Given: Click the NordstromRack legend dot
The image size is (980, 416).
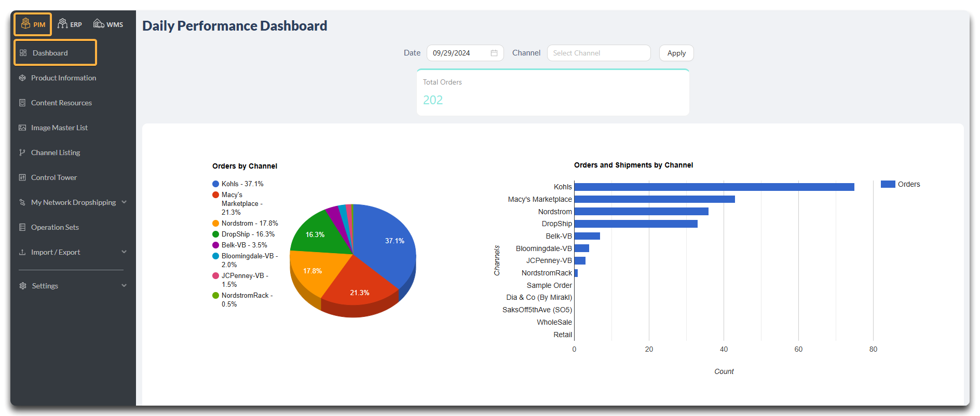Looking at the screenshot, I should point(215,295).
